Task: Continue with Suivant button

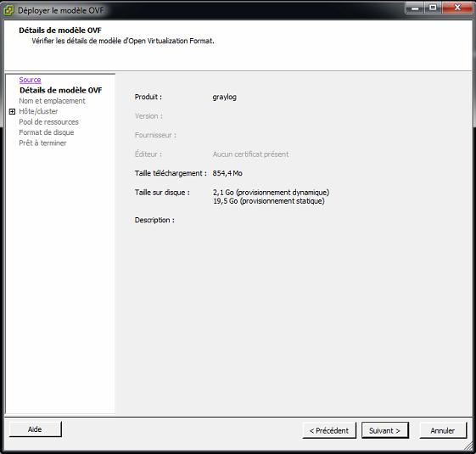Action: click(x=384, y=430)
